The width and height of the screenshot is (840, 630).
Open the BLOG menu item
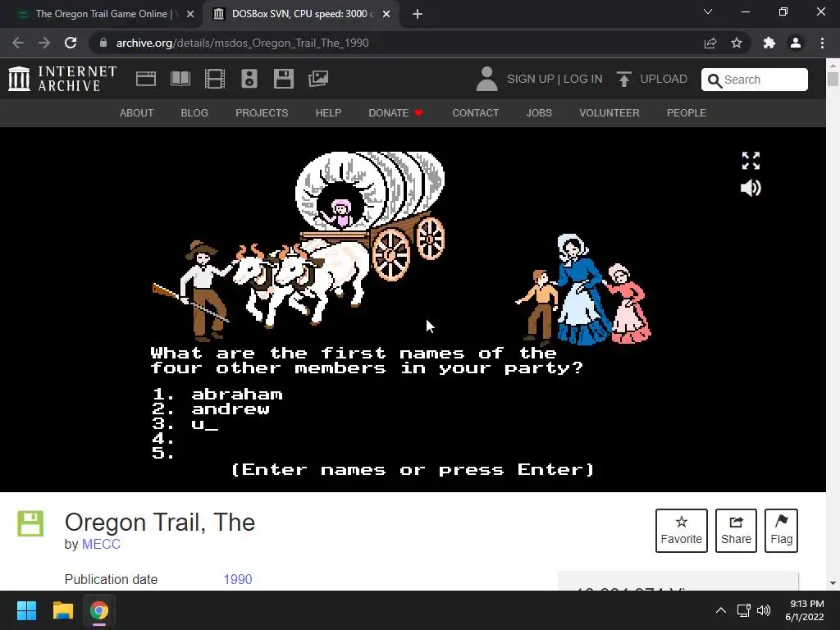pos(194,113)
